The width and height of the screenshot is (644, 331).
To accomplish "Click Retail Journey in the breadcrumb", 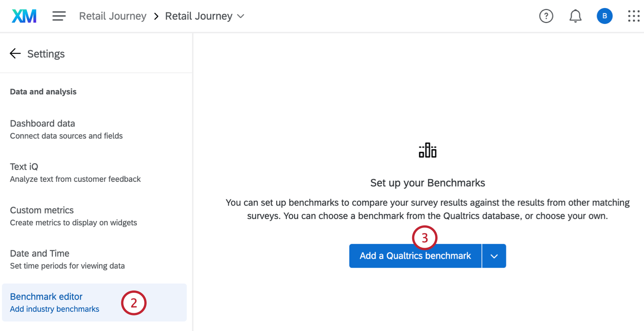I will coord(113,16).
